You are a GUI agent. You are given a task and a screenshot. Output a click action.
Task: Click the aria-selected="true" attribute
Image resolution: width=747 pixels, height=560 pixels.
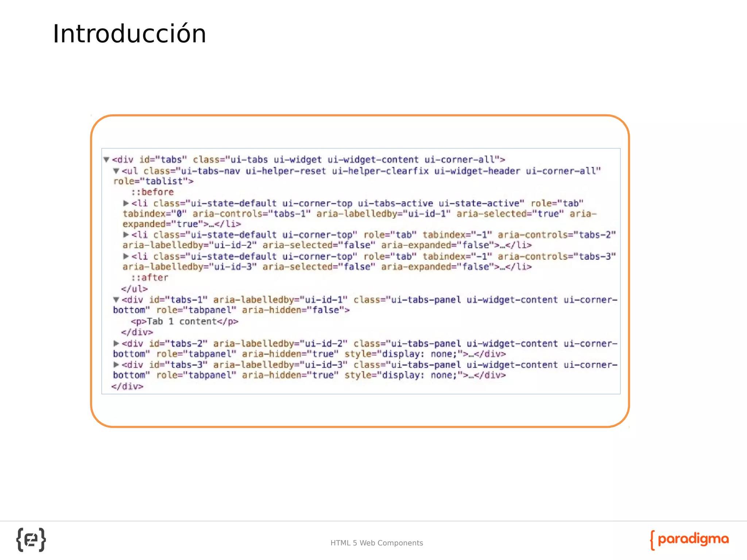pos(510,214)
